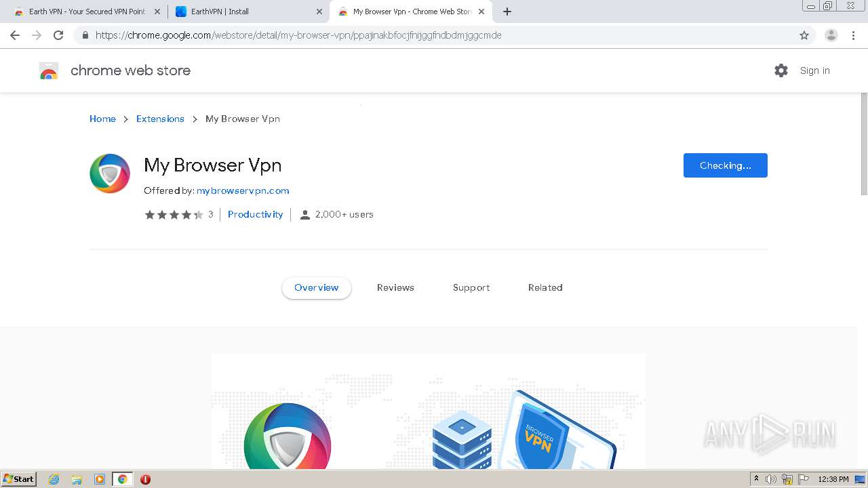The image size is (868, 488).
Task: Click Sign in link
Action: [x=814, y=70]
